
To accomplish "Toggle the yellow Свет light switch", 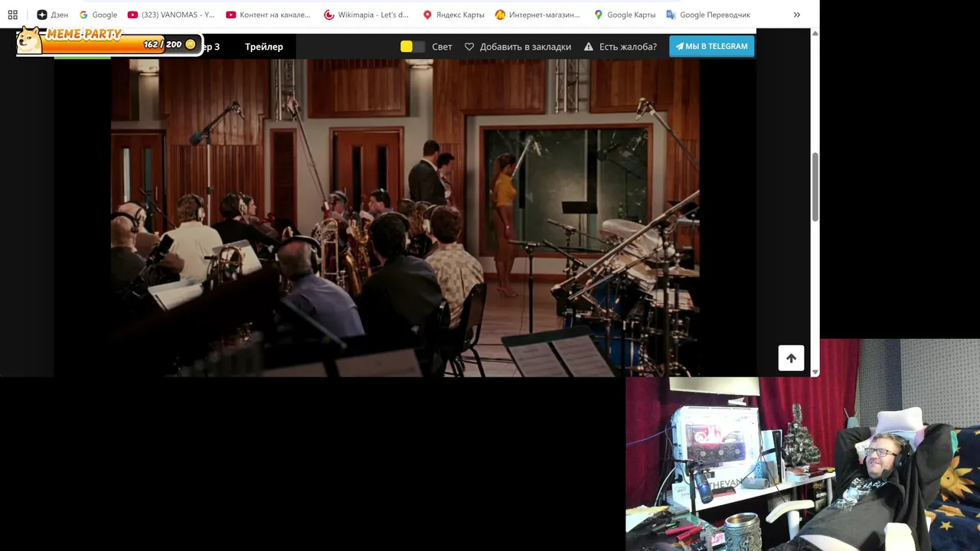I will click(413, 47).
